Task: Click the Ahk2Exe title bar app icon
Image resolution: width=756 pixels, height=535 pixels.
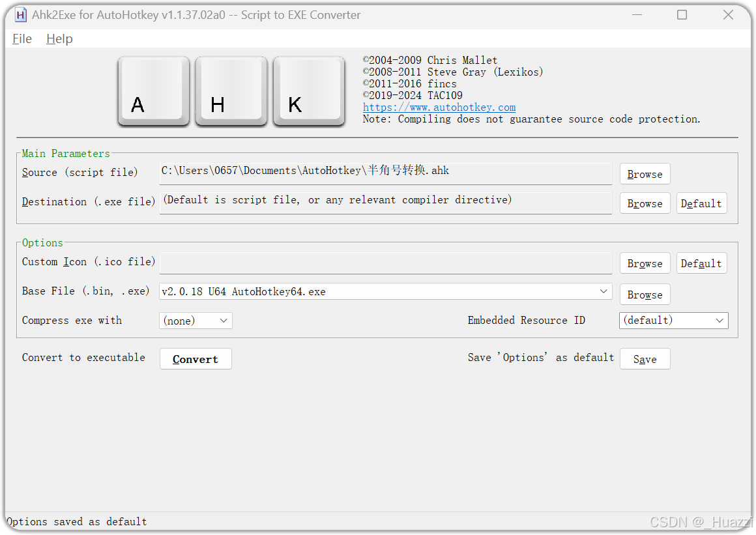Action: (x=21, y=15)
